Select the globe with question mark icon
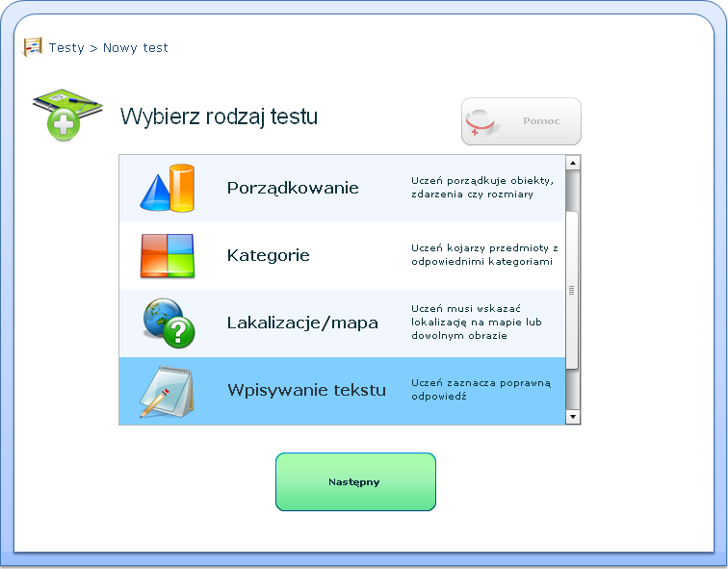The width and height of the screenshot is (728, 569). tap(169, 323)
